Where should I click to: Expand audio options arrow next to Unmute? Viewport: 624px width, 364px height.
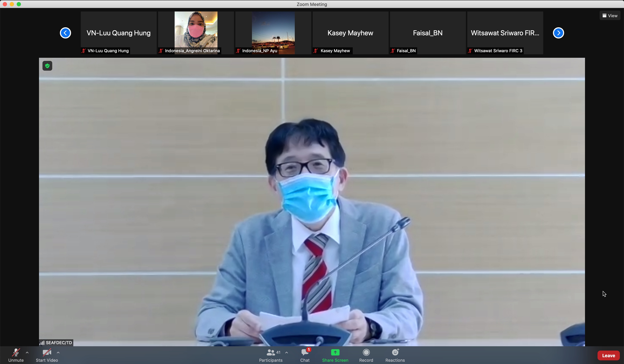27,353
